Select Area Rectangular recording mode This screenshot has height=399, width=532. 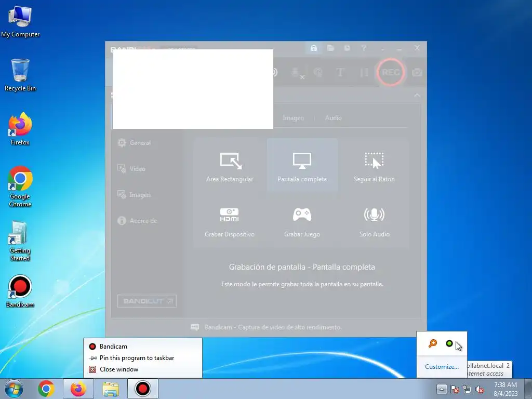tap(230, 166)
